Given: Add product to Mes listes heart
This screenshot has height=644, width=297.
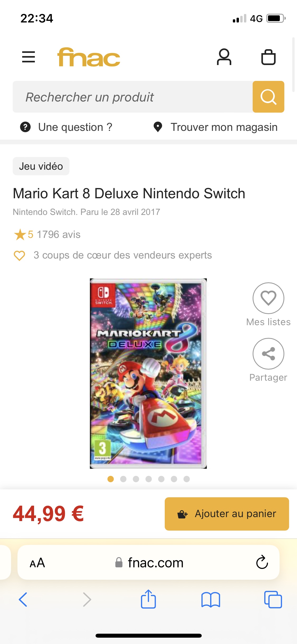Looking at the screenshot, I should click(268, 298).
